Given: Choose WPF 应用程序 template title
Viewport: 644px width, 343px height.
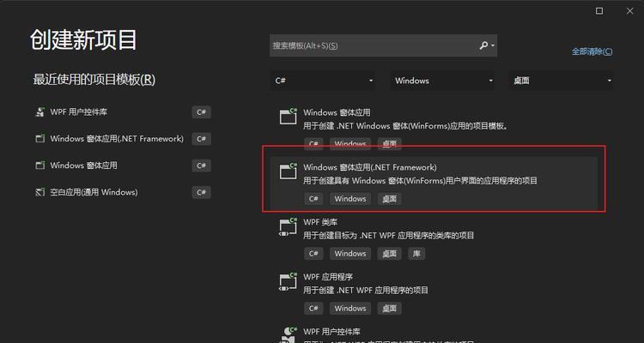Looking at the screenshot, I should tap(328, 277).
